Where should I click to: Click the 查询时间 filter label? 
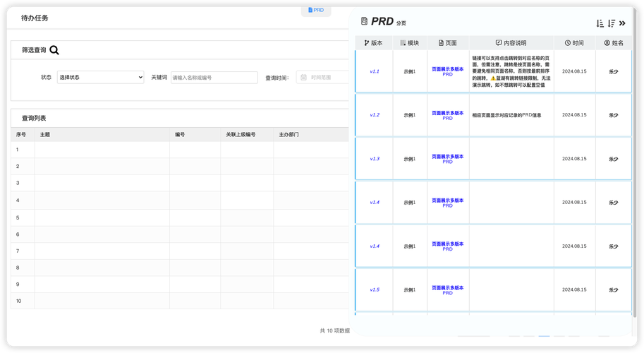pyautogui.click(x=277, y=78)
